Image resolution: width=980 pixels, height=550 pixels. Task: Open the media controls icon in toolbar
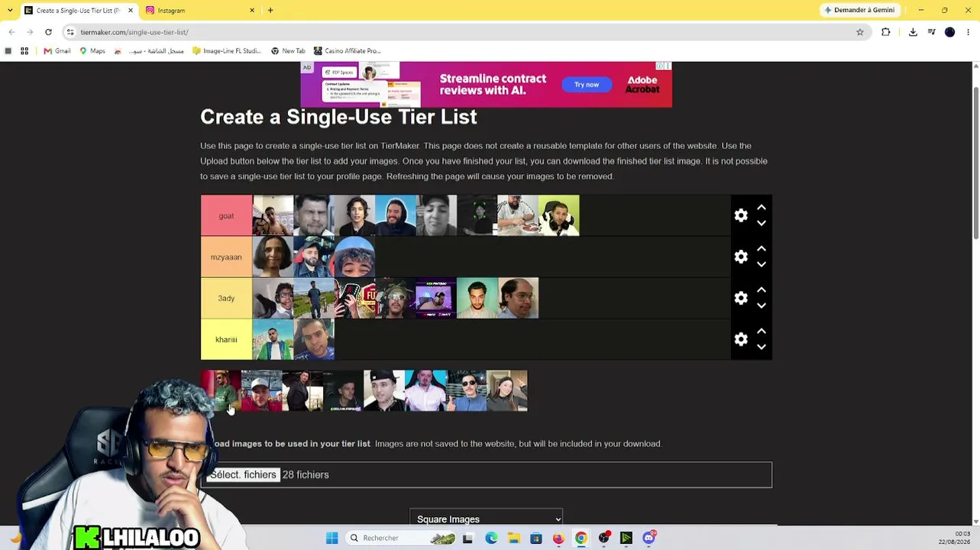[932, 32]
